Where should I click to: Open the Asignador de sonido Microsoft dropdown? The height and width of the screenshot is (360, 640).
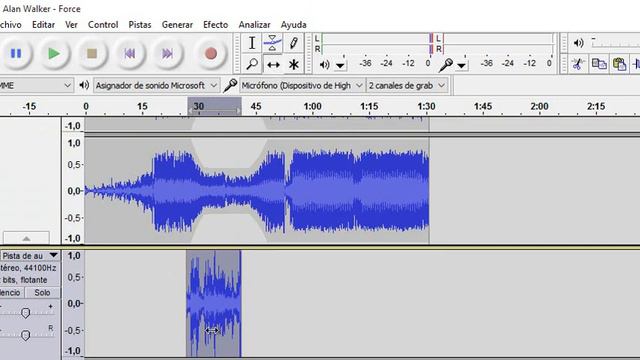(156, 85)
